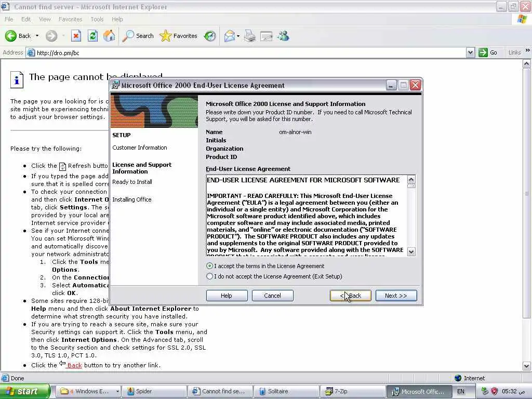The height and width of the screenshot is (399, 532).
Task: Expand the Links toolbar chevron
Action: pos(527,50)
